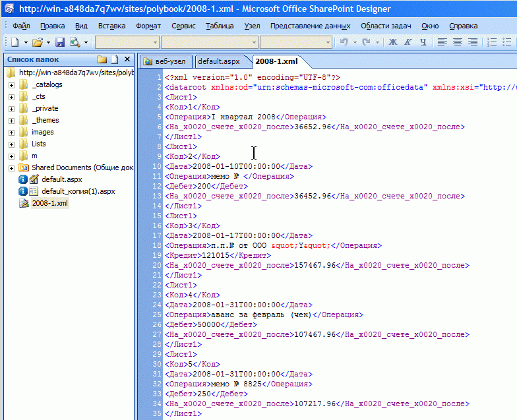Expand the _themes folder
Viewport: 517px width, 420px height.
(12, 121)
